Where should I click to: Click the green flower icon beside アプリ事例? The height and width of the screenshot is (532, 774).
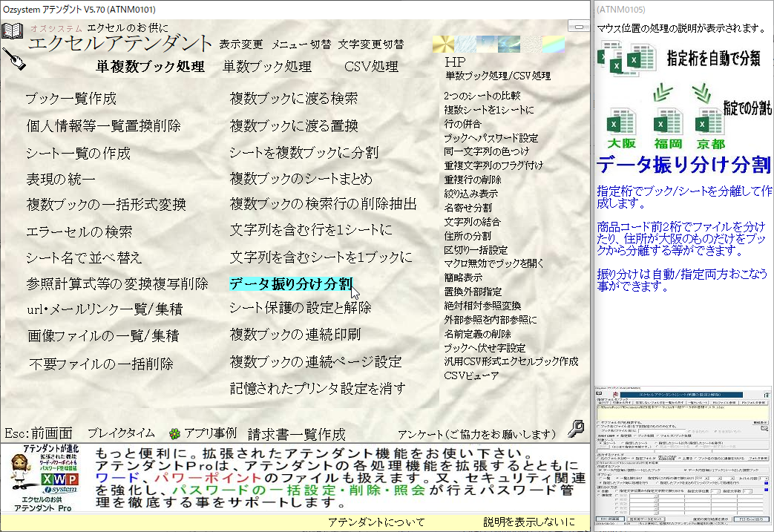[174, 433]
